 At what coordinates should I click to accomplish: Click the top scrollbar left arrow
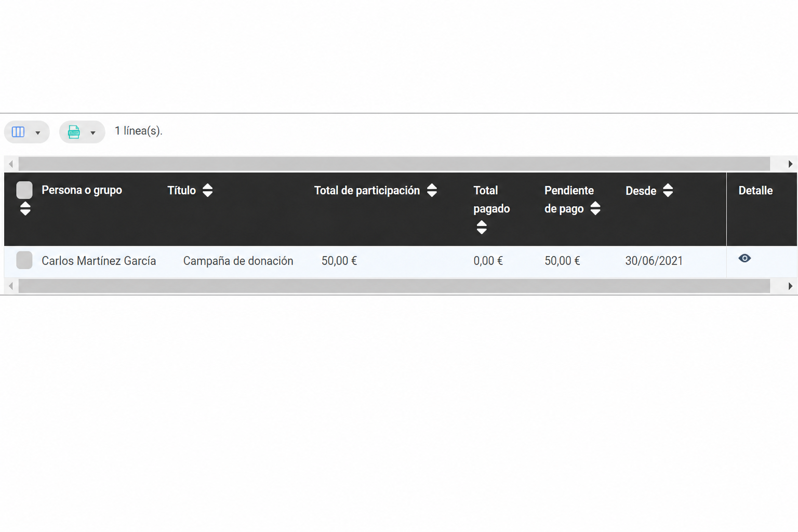point(11,164)
